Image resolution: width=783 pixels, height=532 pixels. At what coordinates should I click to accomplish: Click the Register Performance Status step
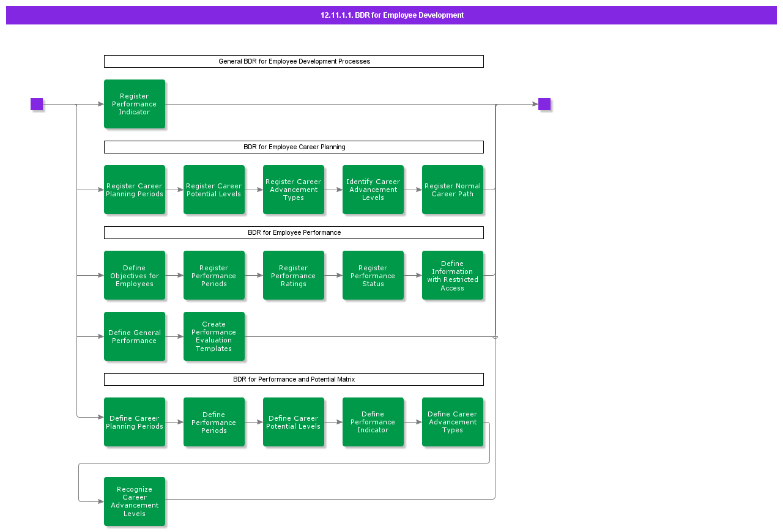pos(373,275)
